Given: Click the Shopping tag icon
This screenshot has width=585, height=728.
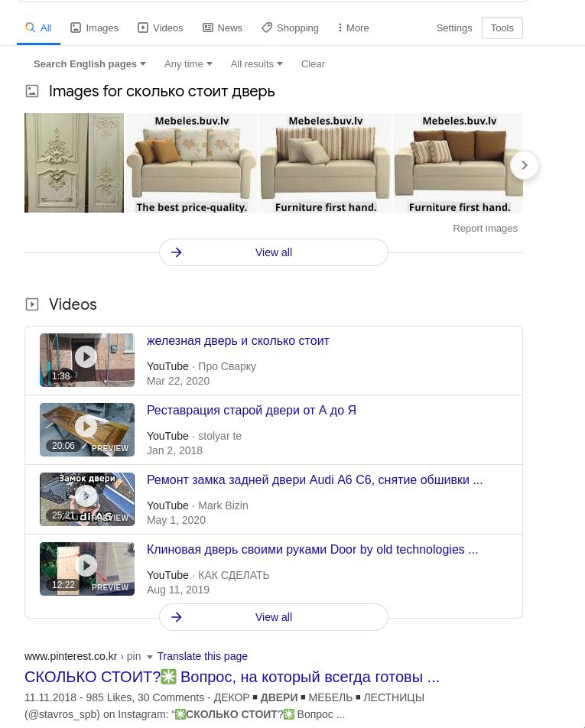Looking at the screenshot, I should tap(267, 28).
